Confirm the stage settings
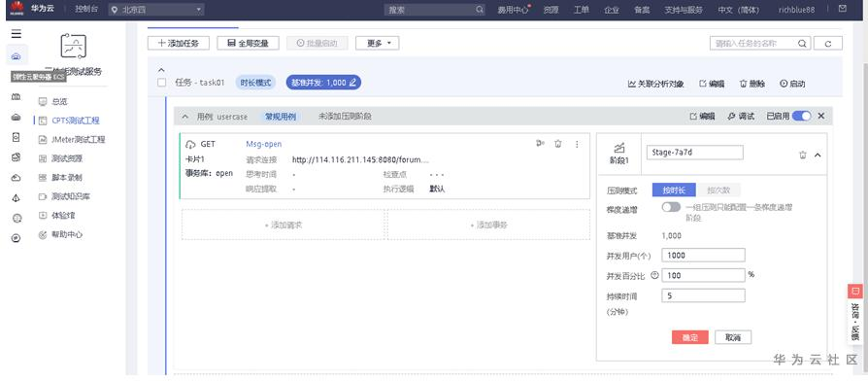 (689, 337)
